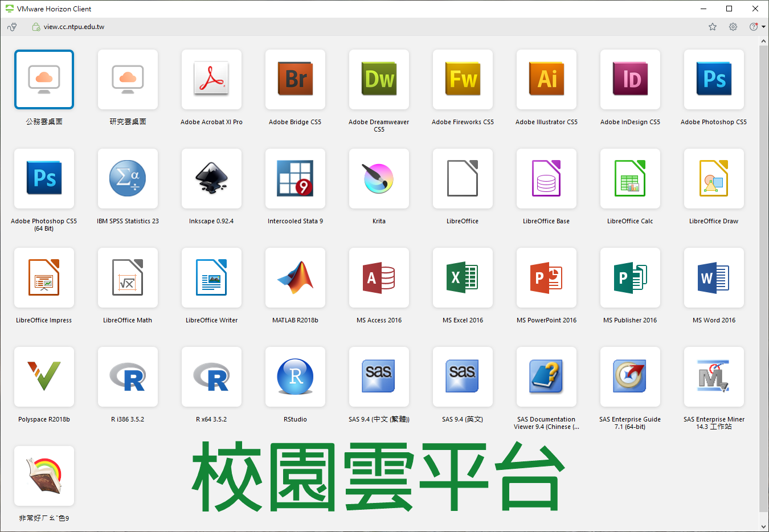Start R x64 3.5.2

(x=211, y=377)
